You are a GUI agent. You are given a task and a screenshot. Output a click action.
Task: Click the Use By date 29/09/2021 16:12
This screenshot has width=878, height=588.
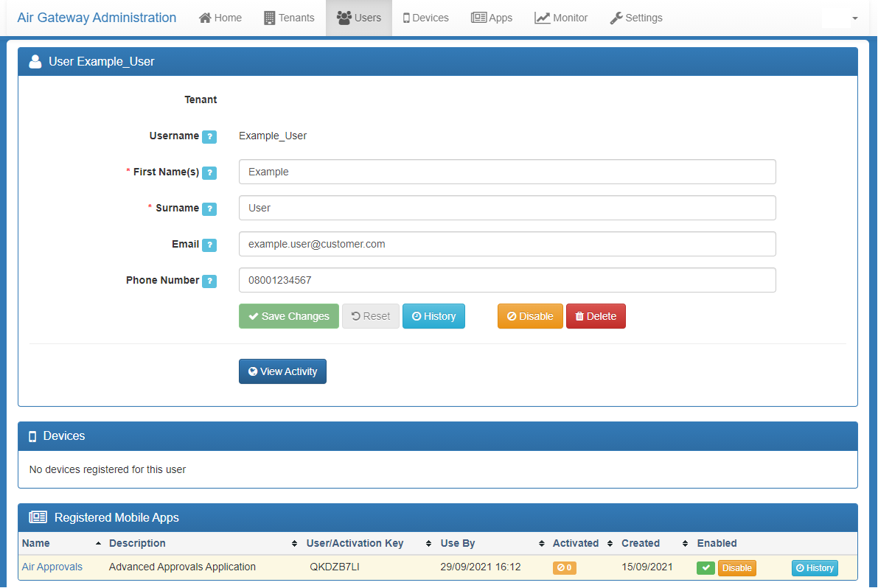coord(481,567)
